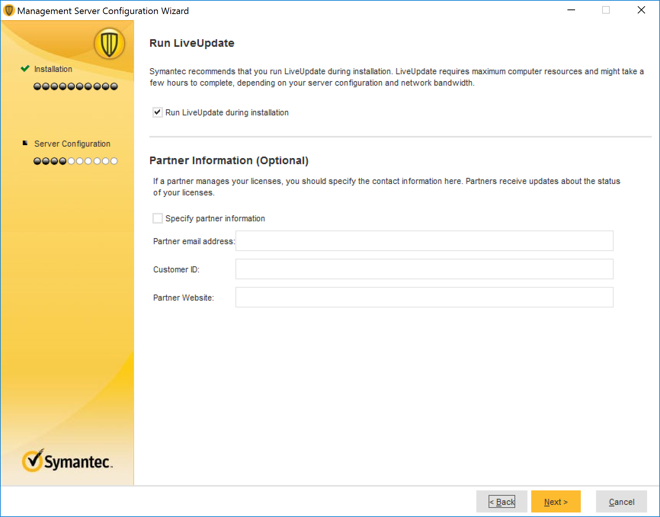Minimize the wizard window
The image size is (660, 517).
[571, 11]
